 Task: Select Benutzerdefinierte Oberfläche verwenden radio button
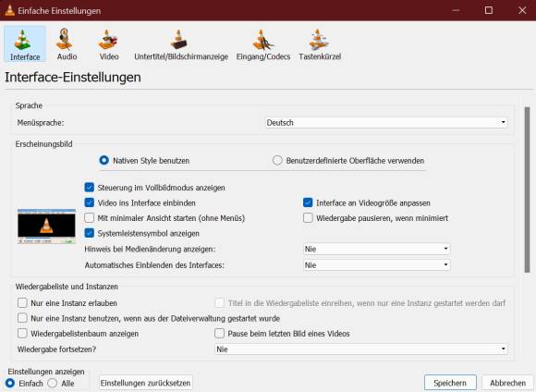[x=277, y=160]
